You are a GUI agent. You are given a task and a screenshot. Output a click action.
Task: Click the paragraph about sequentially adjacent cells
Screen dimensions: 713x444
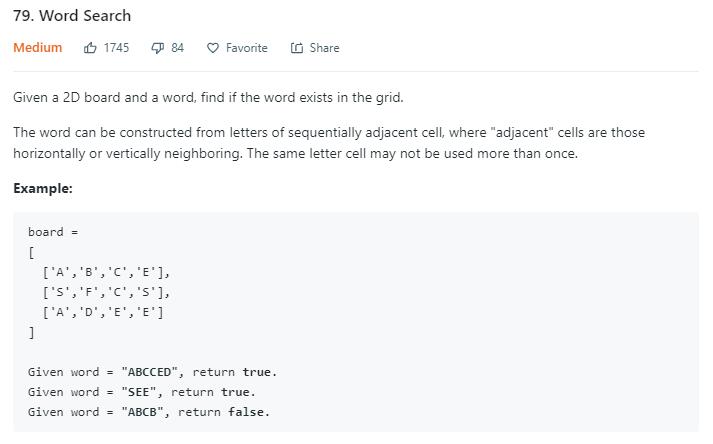coord(329,143)
